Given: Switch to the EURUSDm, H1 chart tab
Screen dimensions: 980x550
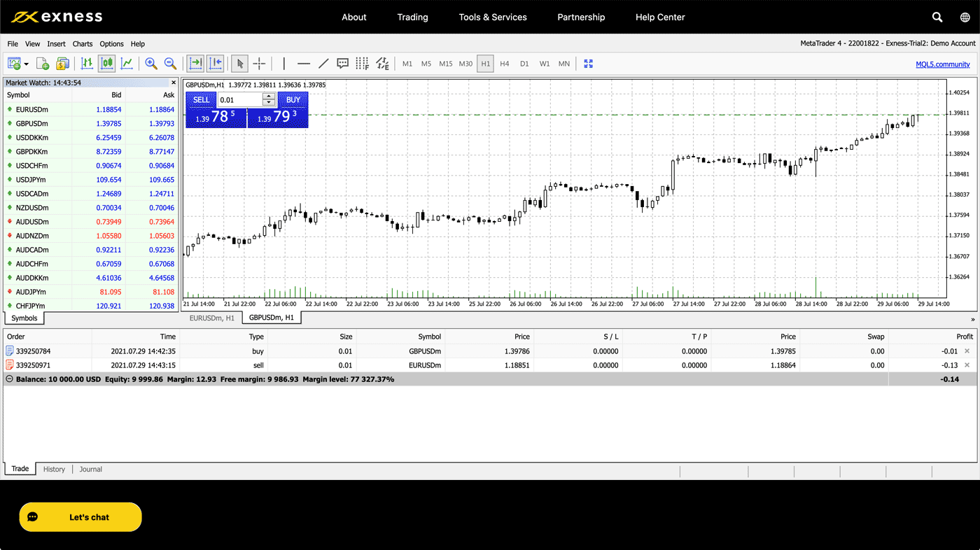Looking at the screenshot, I should click(211, 318).
